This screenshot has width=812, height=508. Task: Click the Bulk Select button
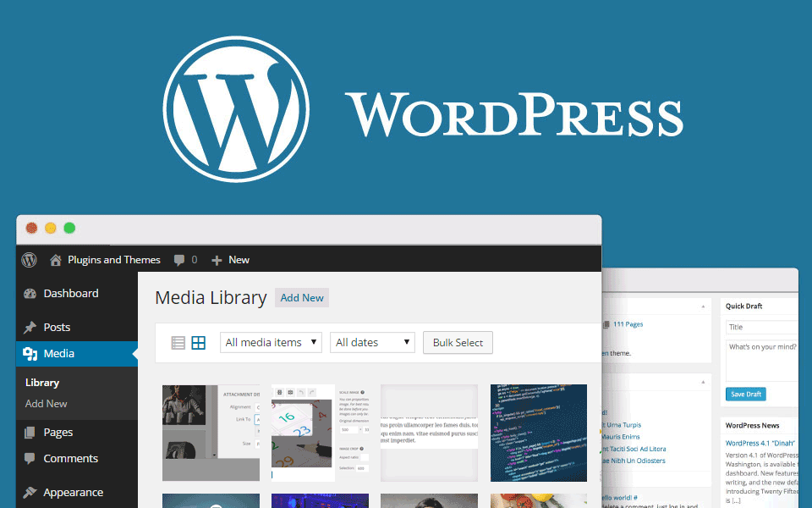tap(458, 343)
